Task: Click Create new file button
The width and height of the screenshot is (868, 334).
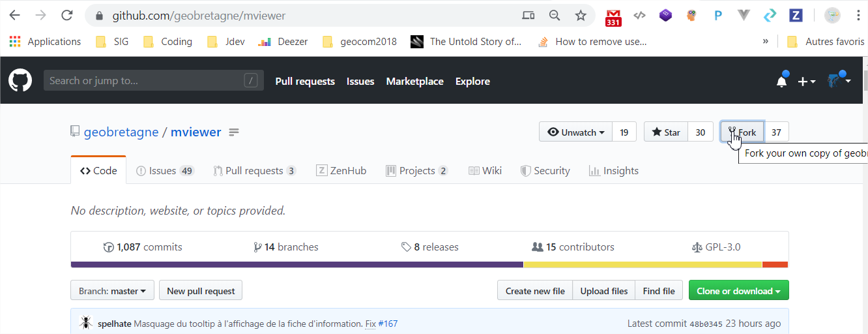Action: [x=535, y=291]
